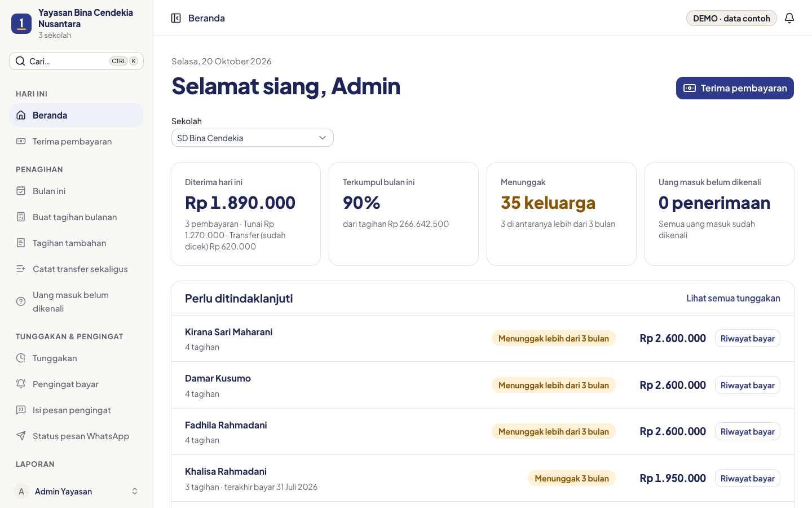Open Buat tagihan bulanan menu item

(77, 217)
